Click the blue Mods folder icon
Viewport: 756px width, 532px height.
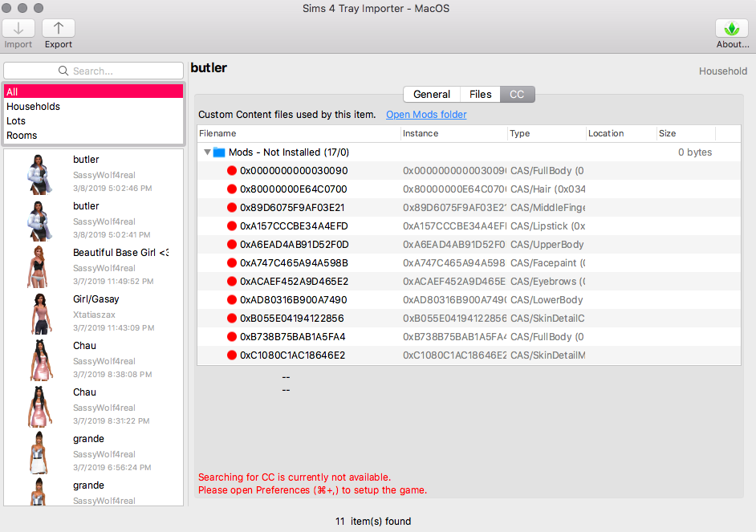click(219, 152)
